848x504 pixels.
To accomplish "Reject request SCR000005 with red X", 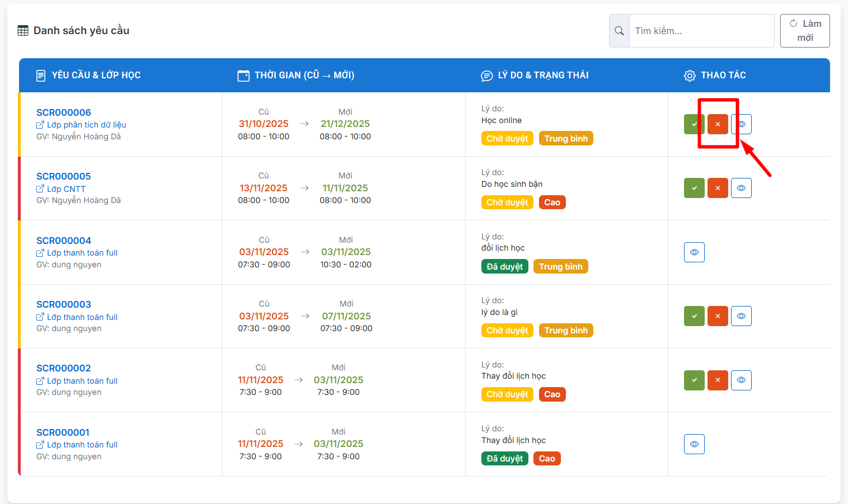I will (718, 188).
